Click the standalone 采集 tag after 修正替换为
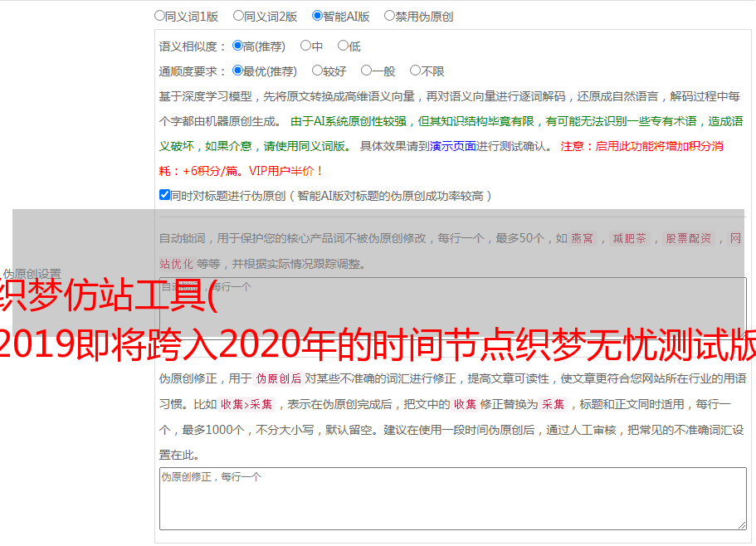This screenshot has width=756, height=546. [x=553, y=404]
